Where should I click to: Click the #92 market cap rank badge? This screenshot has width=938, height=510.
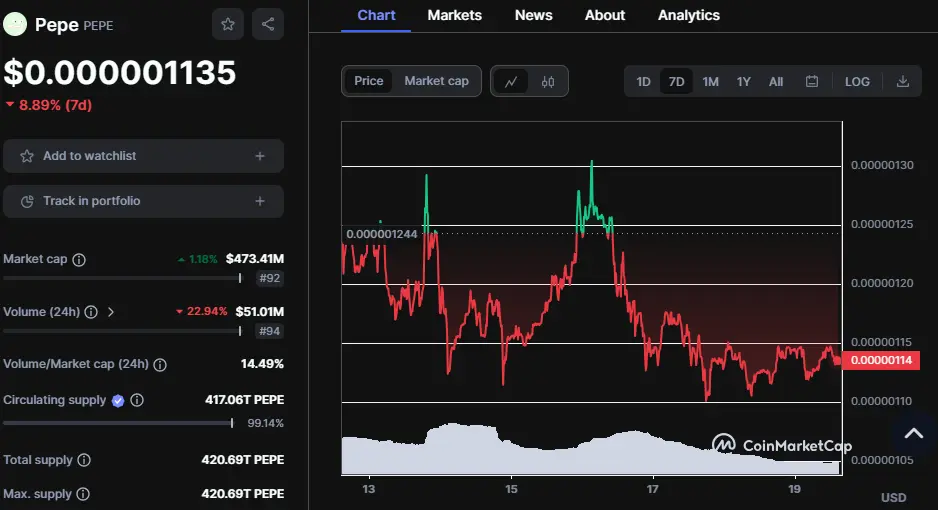point(269,278)
